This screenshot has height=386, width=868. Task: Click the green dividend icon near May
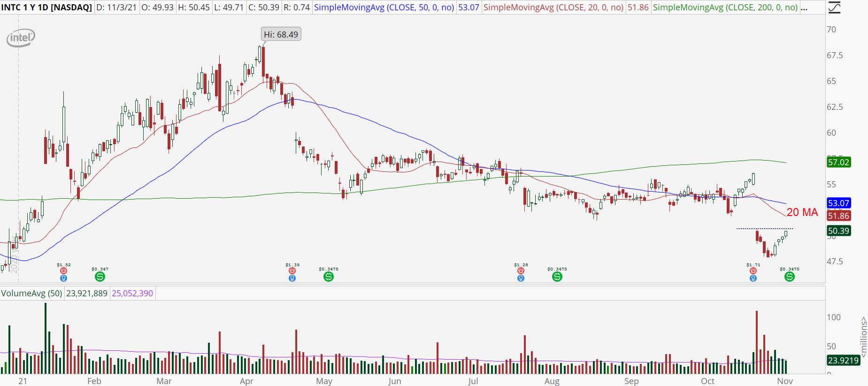tap(329, 277)
